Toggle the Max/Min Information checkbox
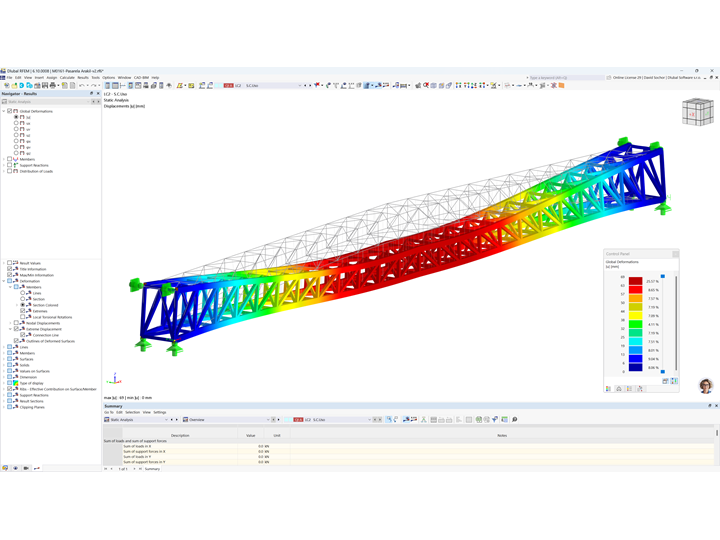Image resolution: width=720 pixels, height=540 pixels. coord(9,275)
